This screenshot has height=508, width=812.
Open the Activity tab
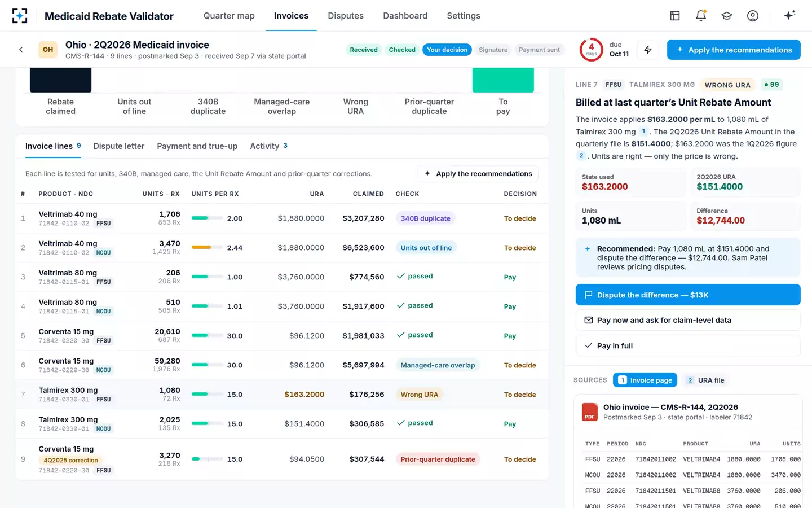(x=269, y=146)
